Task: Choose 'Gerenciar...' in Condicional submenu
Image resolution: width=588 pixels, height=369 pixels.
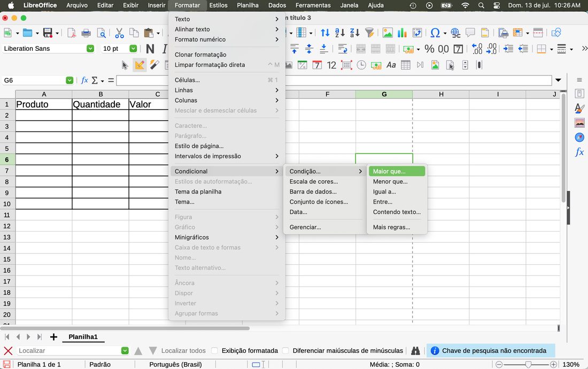Action: [x=325, y=227]
